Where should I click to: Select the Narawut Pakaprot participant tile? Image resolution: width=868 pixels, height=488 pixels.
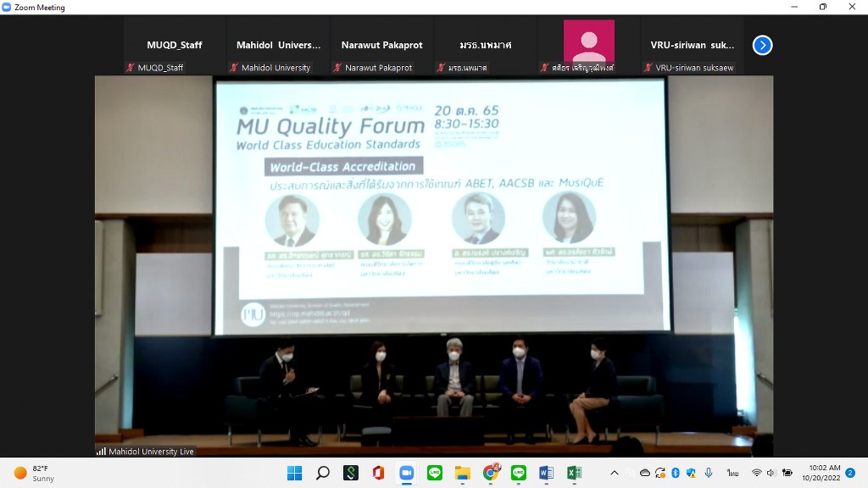(382, 46)
